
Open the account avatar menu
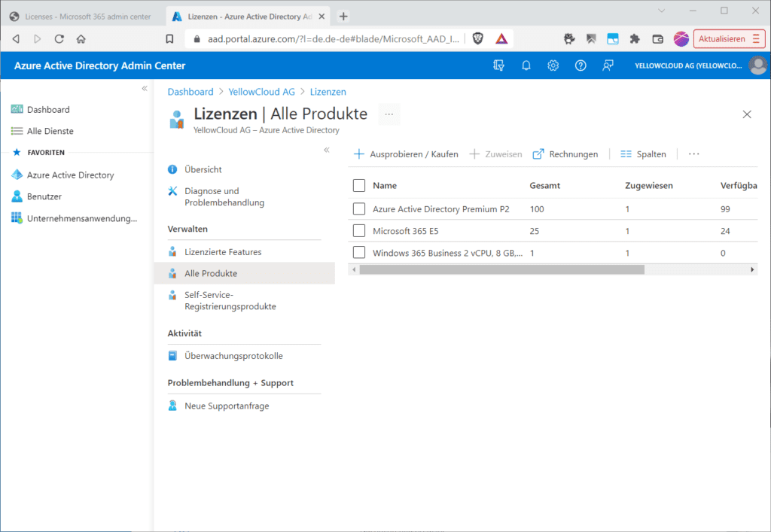pyautogui.click(x=757, y=65)
